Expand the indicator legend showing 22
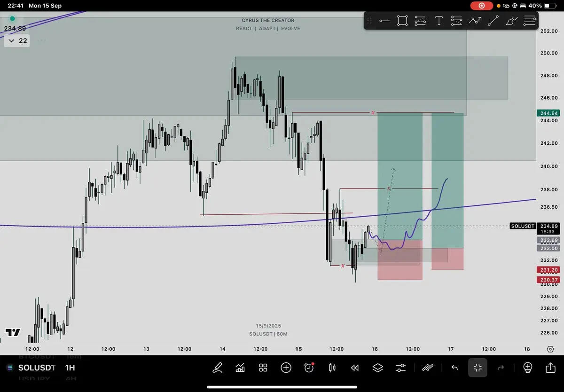The width and height of the screenshot is (564, 392). 17,41
